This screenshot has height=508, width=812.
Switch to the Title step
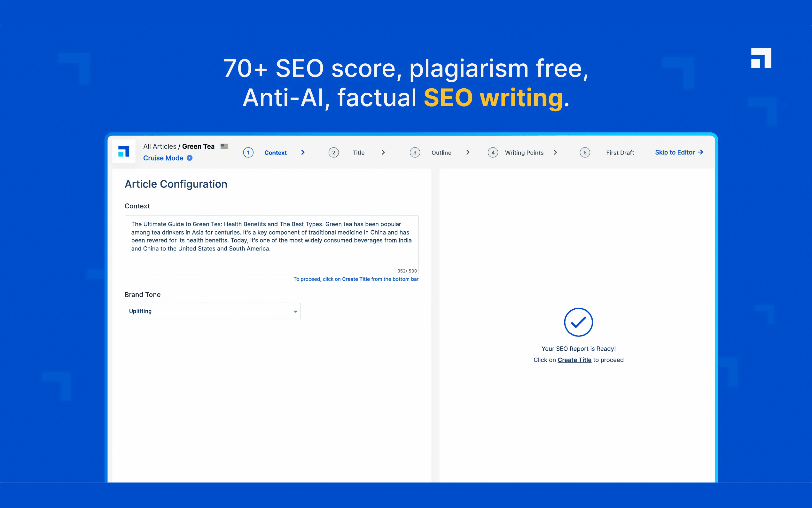[358, 153]
